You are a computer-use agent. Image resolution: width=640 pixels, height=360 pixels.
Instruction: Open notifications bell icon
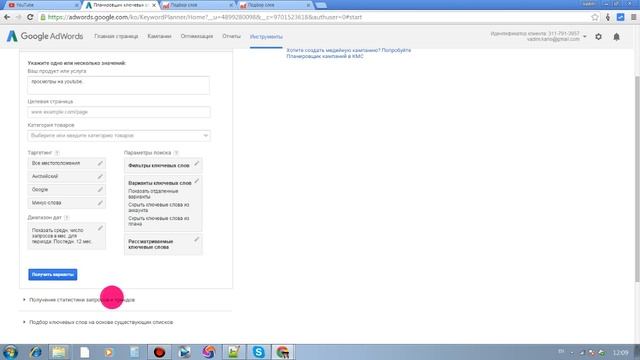coord(616,37)
